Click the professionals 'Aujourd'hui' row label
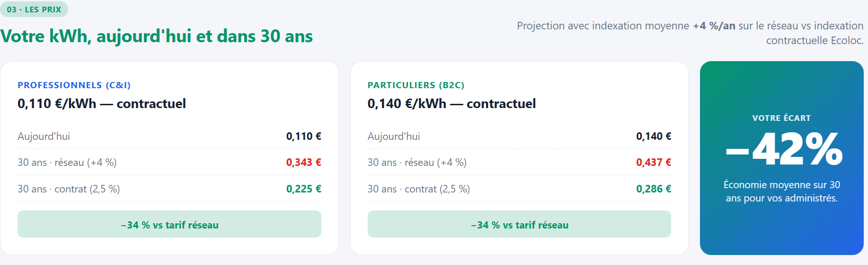This screenshot has height=265, width=868. [x=44, y=137]
